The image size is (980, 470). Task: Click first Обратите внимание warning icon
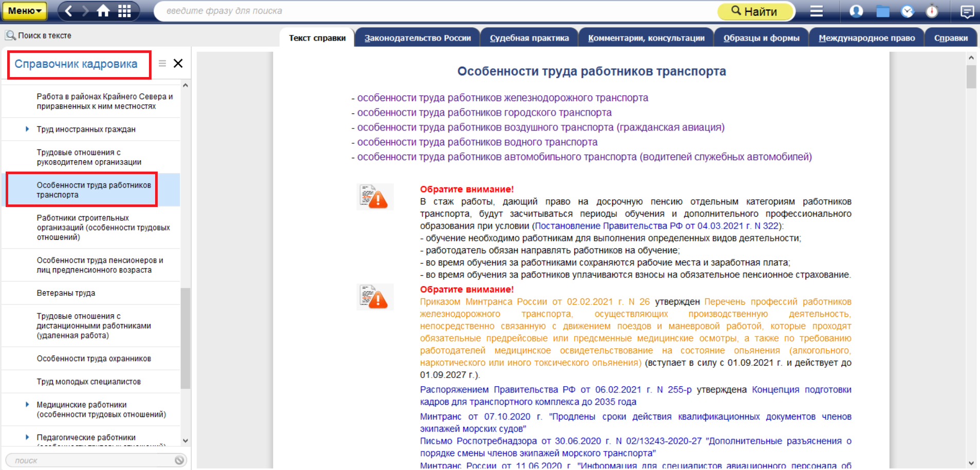click(375, 197)
